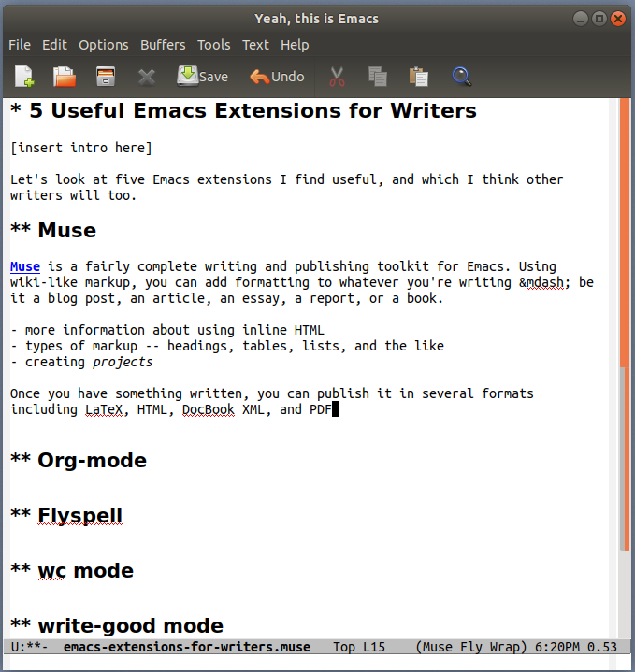Cut selection with the scissors icon

coord(338,77)
